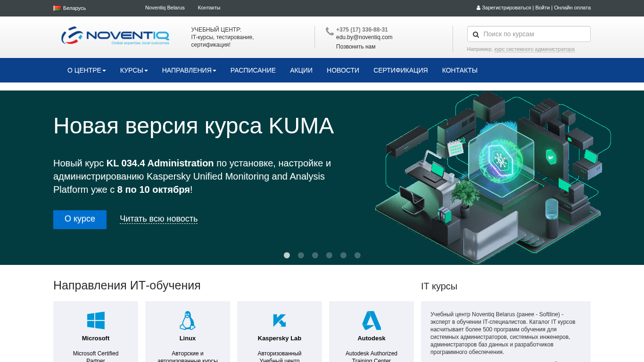Switch to the second carousel slide
Screen dimensions: 644x362
point(301,255)
